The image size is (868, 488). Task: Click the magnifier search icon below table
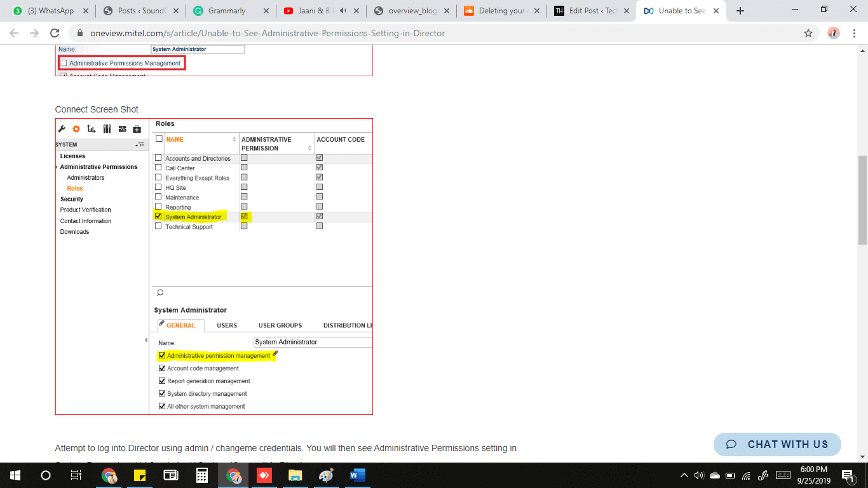[160, 293]
